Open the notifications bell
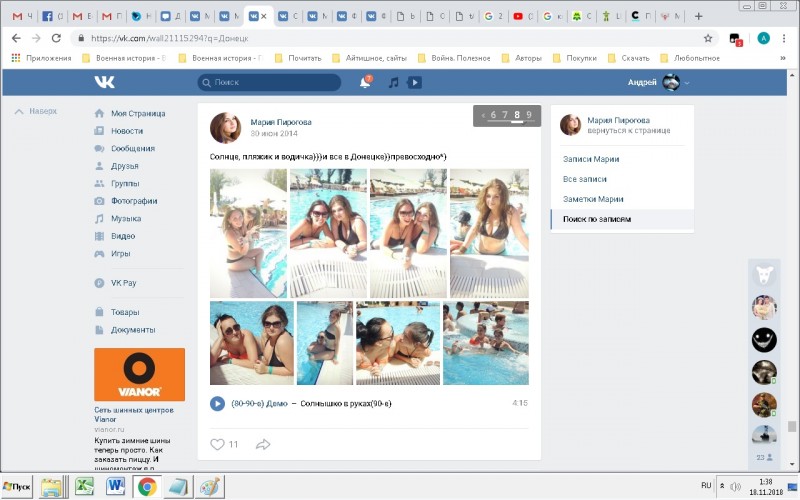 [x=365, y=82]
